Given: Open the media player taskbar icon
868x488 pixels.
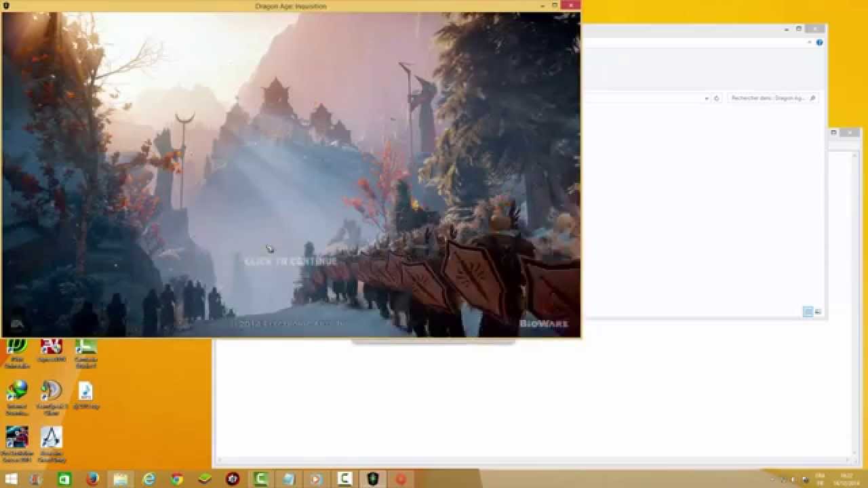Looking at the screenshot, I should (317, 479).
